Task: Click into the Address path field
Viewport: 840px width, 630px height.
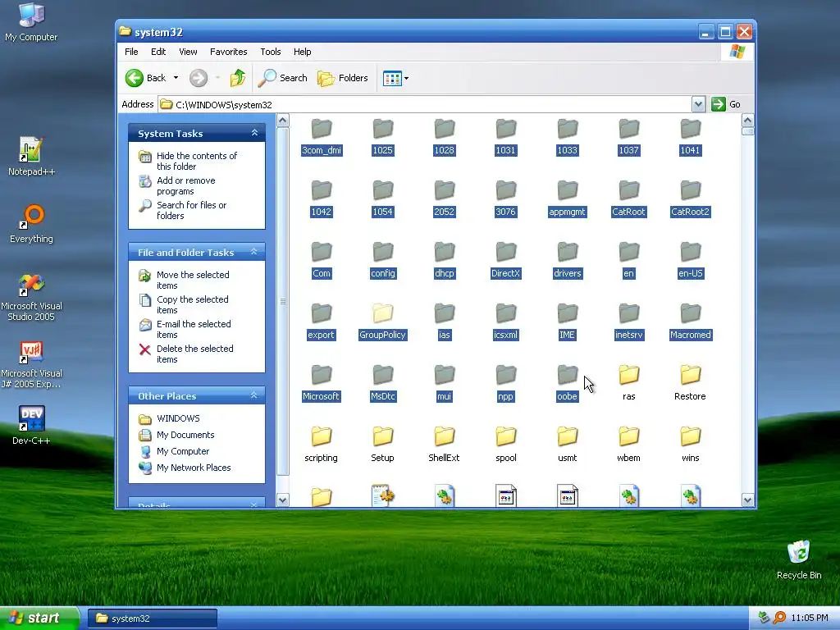Action: [424, 104]
